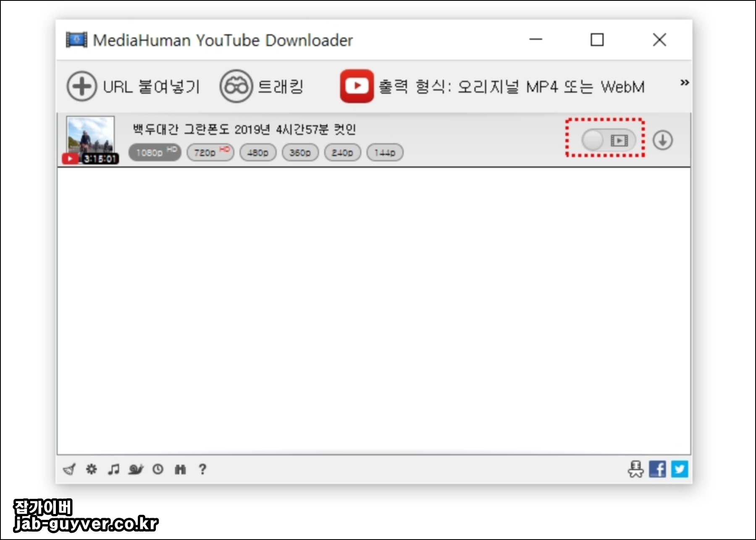Expand the toolbar overflow chevron
The image size is (756, 540).
tap(684, 82)
